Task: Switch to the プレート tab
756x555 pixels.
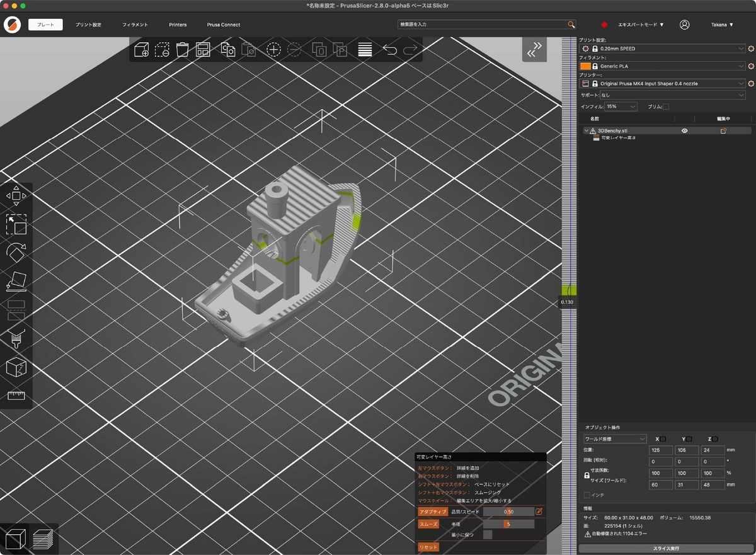Action: pos(45,25)
